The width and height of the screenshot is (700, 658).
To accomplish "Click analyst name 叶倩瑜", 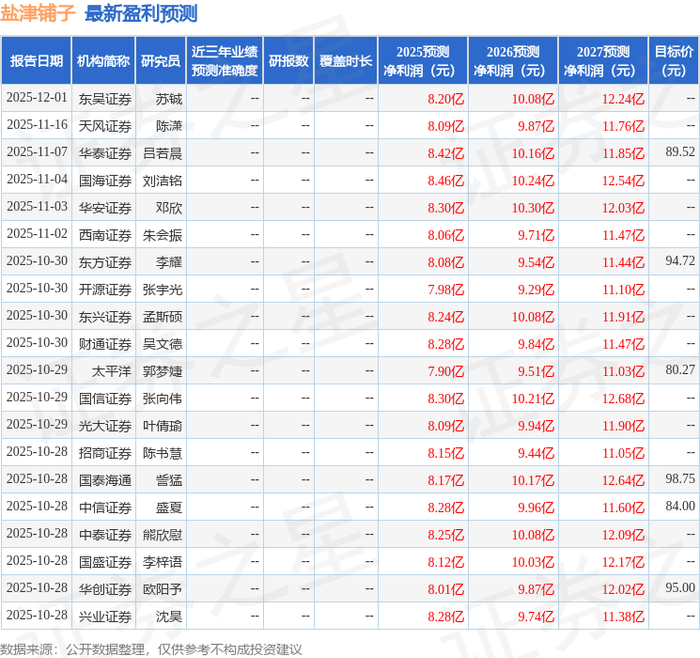I will [162, 425].
